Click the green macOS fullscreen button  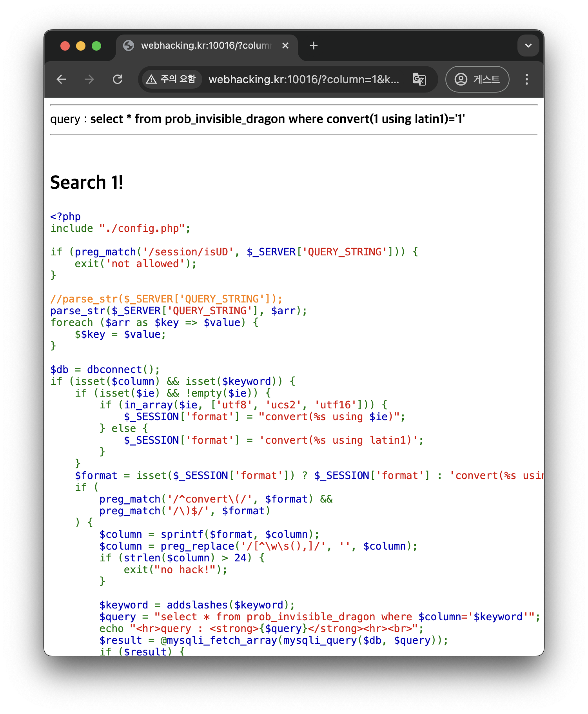(96, 46)
